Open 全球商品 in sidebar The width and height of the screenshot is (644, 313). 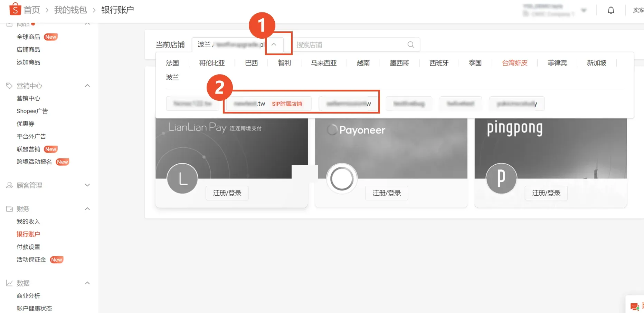[x=28, y=37]
